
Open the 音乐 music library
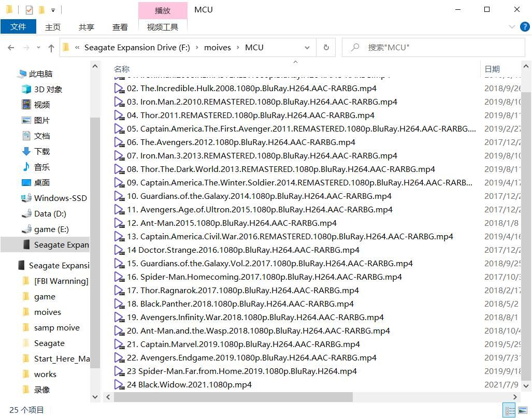pos(41,167)
